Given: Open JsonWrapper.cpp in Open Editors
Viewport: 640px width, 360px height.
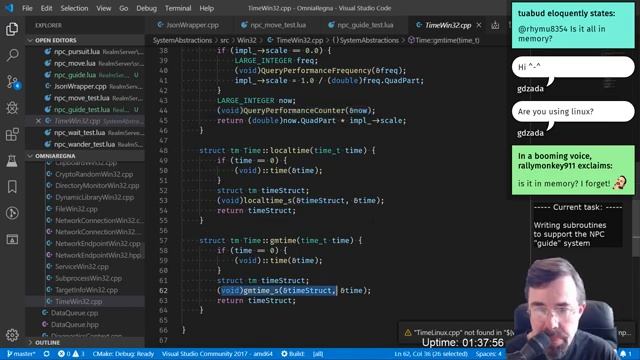Looking at the screenshot, I should click(85, 87).
